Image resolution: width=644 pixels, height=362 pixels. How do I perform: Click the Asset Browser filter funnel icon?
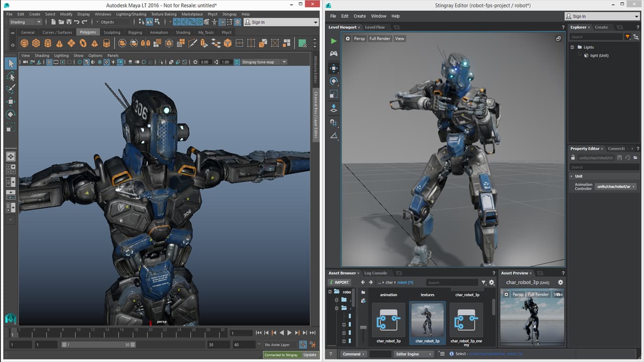click(484, 283)
